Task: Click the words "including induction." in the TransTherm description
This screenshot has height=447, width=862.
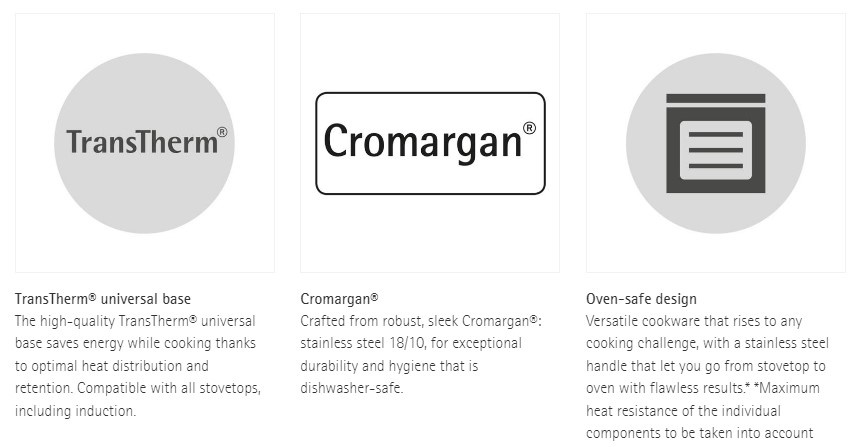Action: tap(75, 411)
